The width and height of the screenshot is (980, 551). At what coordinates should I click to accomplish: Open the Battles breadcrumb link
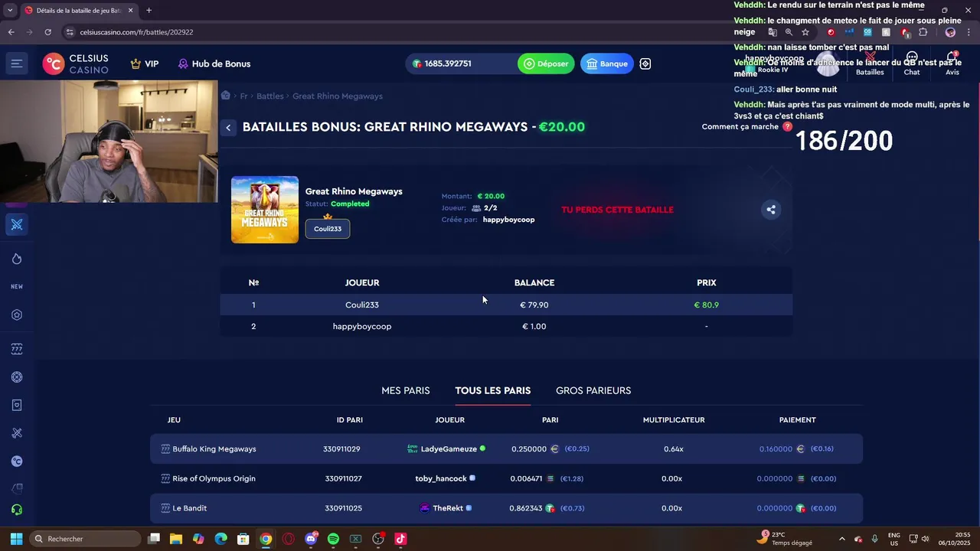(269, 96)
